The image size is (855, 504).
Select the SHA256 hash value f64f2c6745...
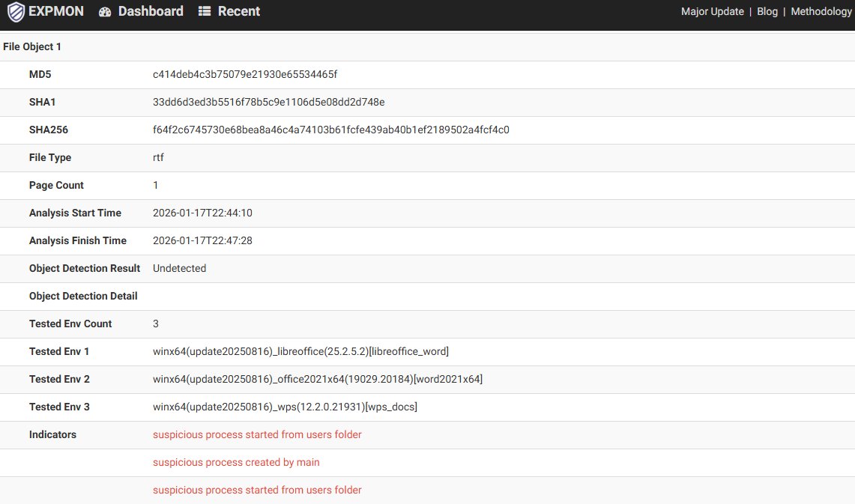(331, 130)
